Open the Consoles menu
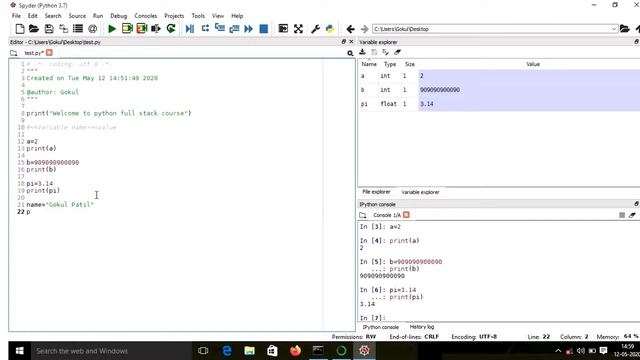This screenshot has height=360, width=640. click(146, 16)
